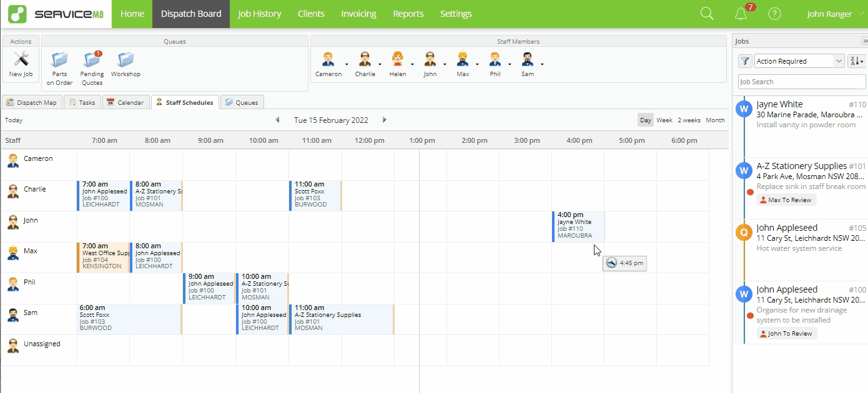This screenshot has height=393, width=868.
Task: Click the jobs filter funnel icon
Action: pyautogui.click(x=745, y=61)
